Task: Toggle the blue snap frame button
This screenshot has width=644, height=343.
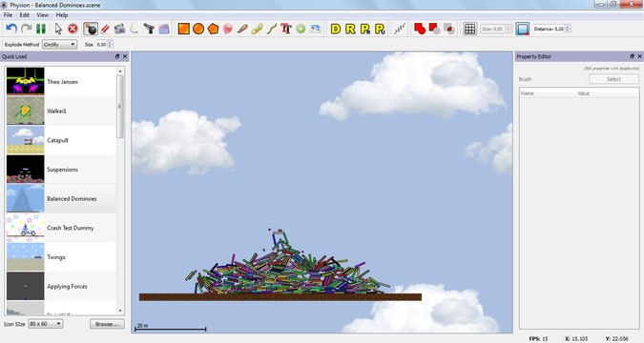Action: (523, 29)
